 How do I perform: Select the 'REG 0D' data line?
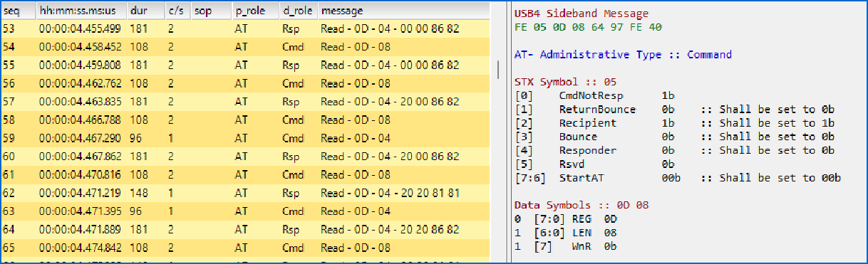click(565, 219)
